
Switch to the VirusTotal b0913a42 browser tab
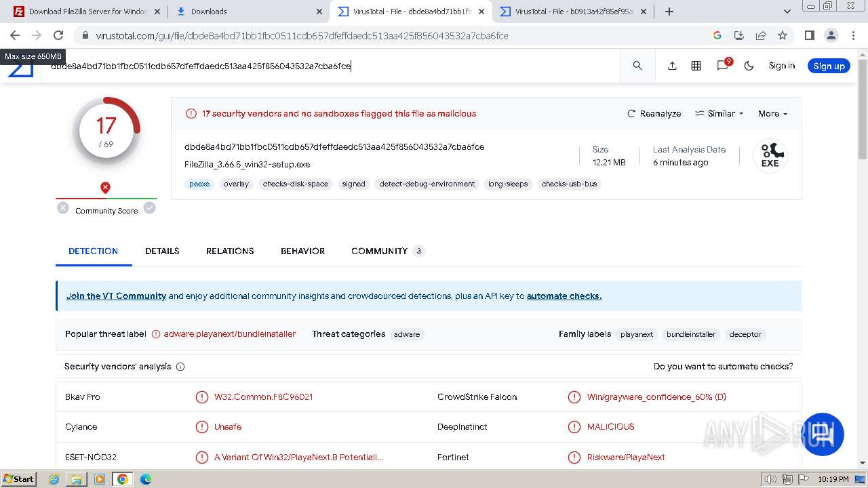pos(574,12)
